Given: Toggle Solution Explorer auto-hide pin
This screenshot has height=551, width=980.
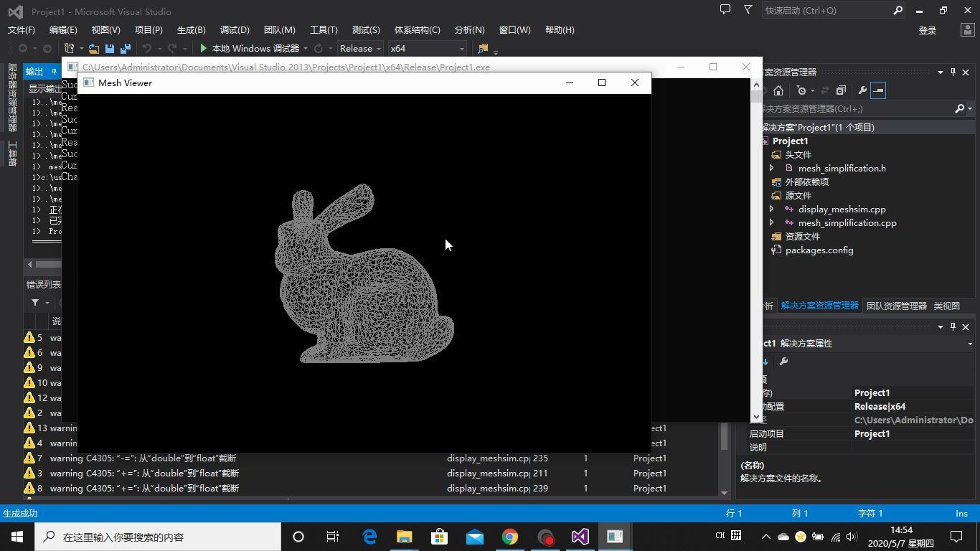Looking at the screenshot, I should click(x=953, y=72).
